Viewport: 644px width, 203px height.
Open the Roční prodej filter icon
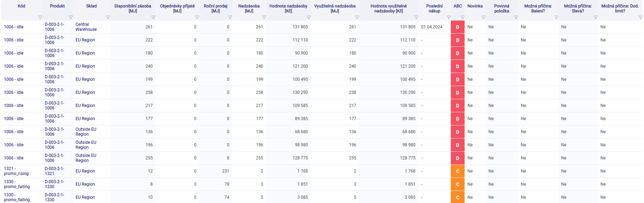click(230, 17)
